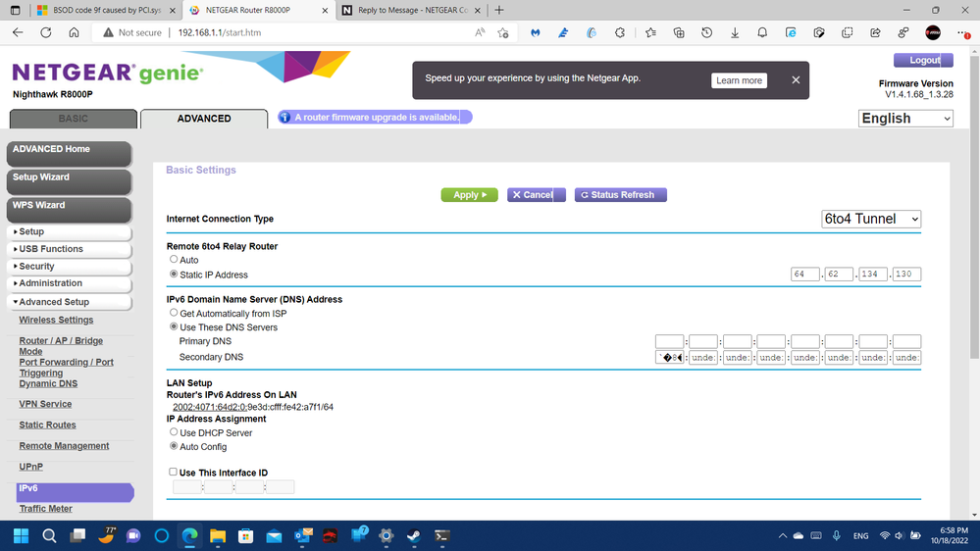980x551 pixels.
Task: Expand USB Functions sidebar section
Action: (69, 249)
